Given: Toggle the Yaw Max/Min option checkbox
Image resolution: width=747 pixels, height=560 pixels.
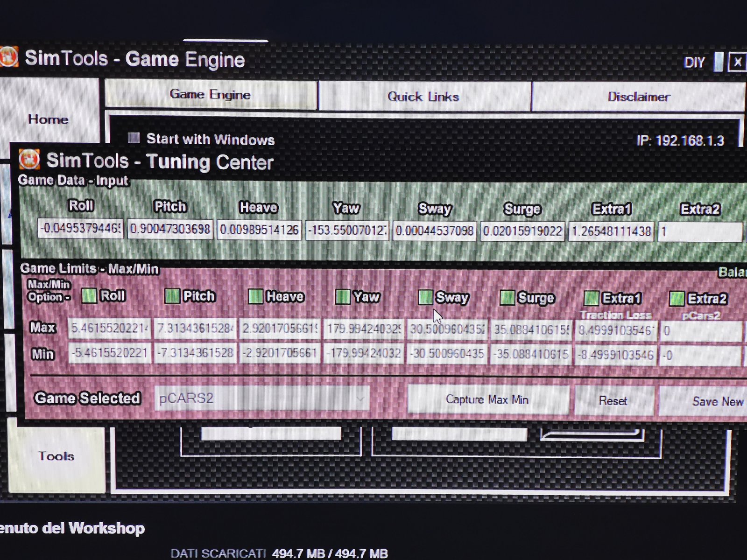Looking at the screenshot, I should (x=343, y=297).
